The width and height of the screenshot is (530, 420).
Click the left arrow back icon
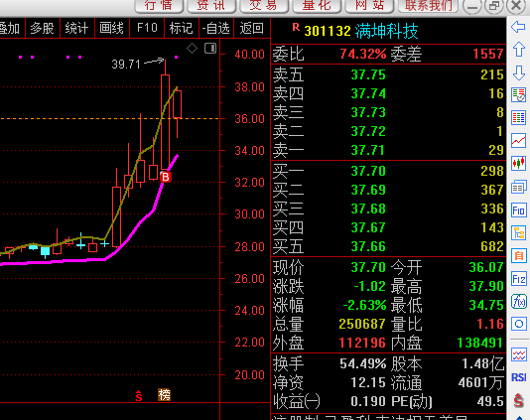pyautogui.click(x=518, y=27)
